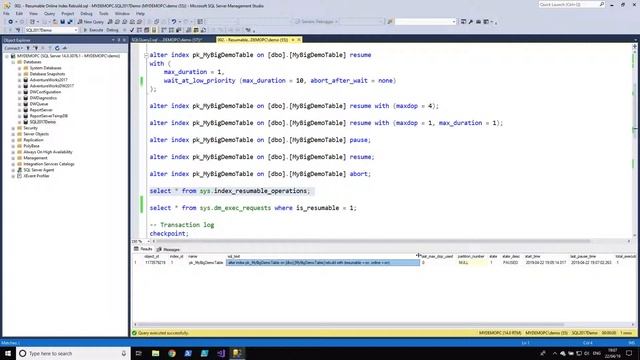The width and height of the screenshot is (640, 360).
Task: Click the Save All icon in the toolbar
Action: (x=70, y=22)
